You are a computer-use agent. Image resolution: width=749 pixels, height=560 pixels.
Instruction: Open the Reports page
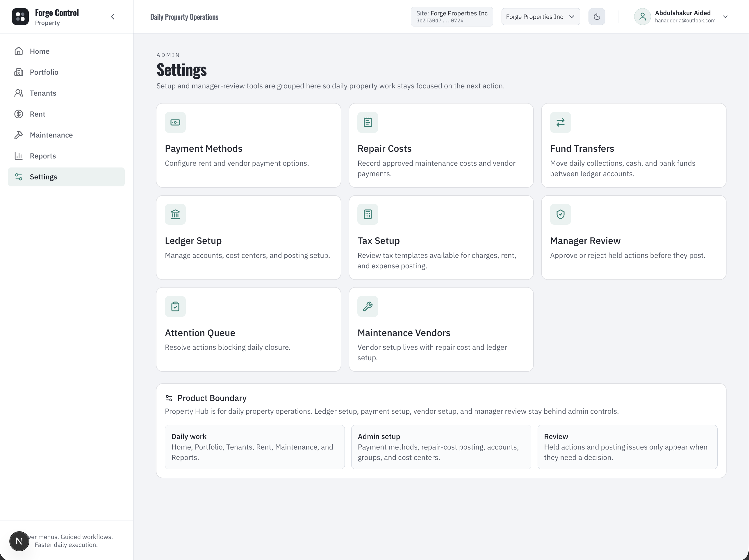coord(66,156)
